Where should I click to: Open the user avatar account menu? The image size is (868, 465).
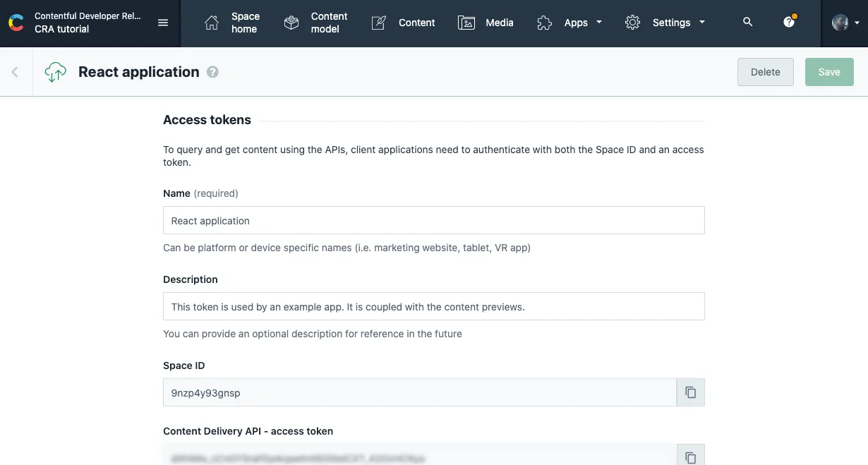[845, 23]
